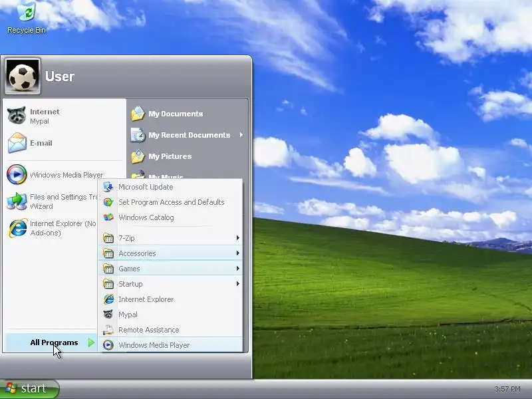Click the E-mail pinned entry text
Image resolution: width=532 pixels, height=399 pixels.
pyautogui.click(x=41, y=143)
